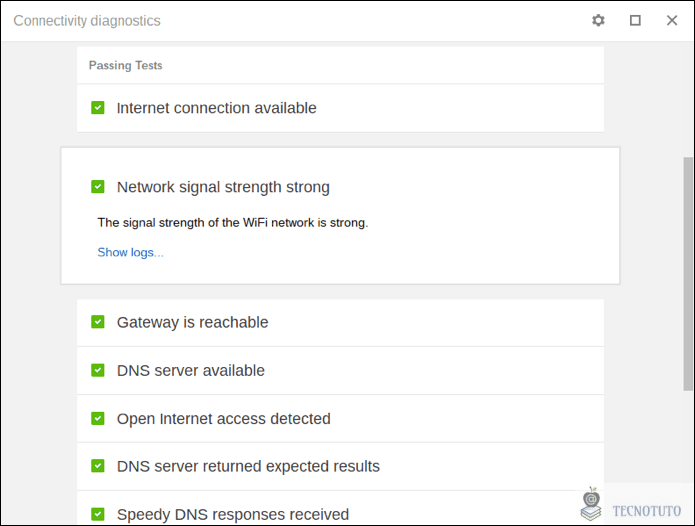This screenshot has width=695, height=526.
Task: Click green check beside DNS server returned results
Action: [x=98, y=466]
